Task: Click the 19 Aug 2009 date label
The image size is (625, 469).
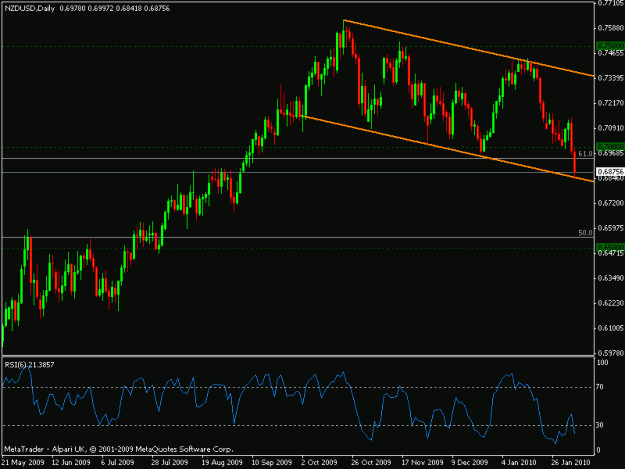Action: tap(222, 463)
